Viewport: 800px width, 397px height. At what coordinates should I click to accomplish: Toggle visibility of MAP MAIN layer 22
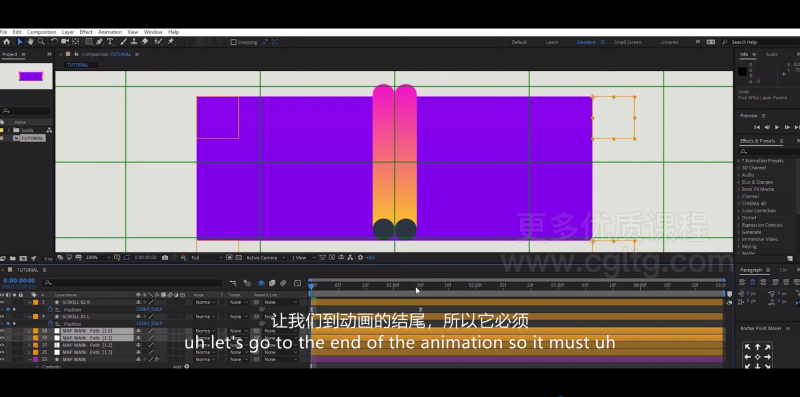tap(2, 359)
